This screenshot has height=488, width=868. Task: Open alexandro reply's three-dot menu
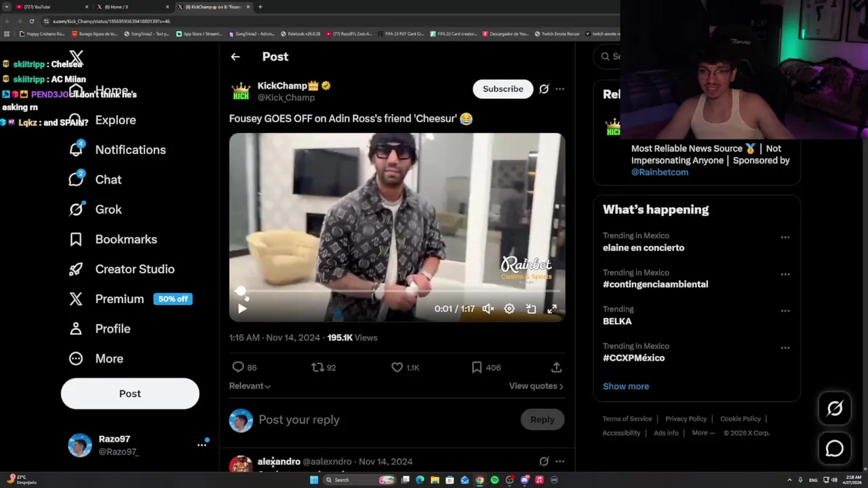pos(559,462)
